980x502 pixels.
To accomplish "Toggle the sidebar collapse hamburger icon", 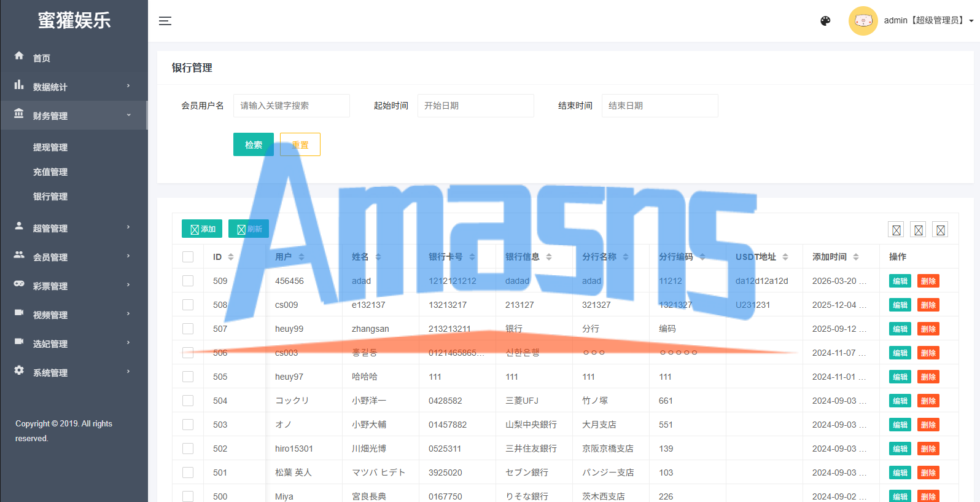I will click(x=165, y=21).
